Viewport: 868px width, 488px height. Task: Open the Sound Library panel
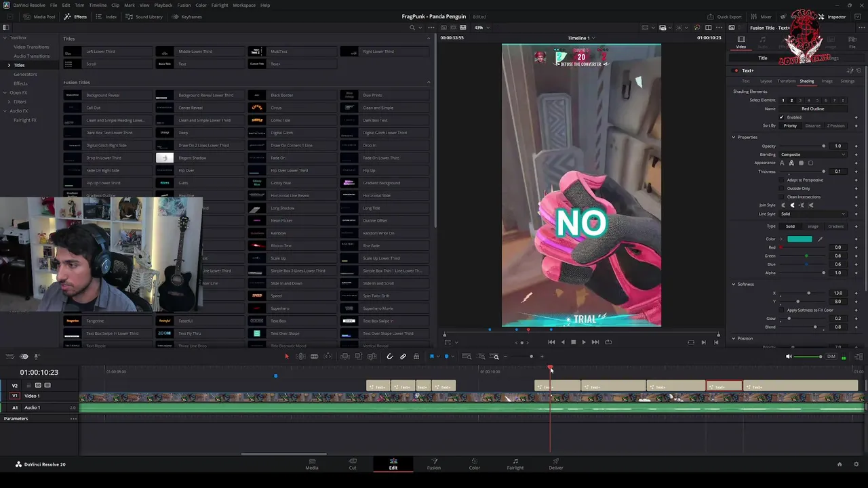(x=144, y=16)
